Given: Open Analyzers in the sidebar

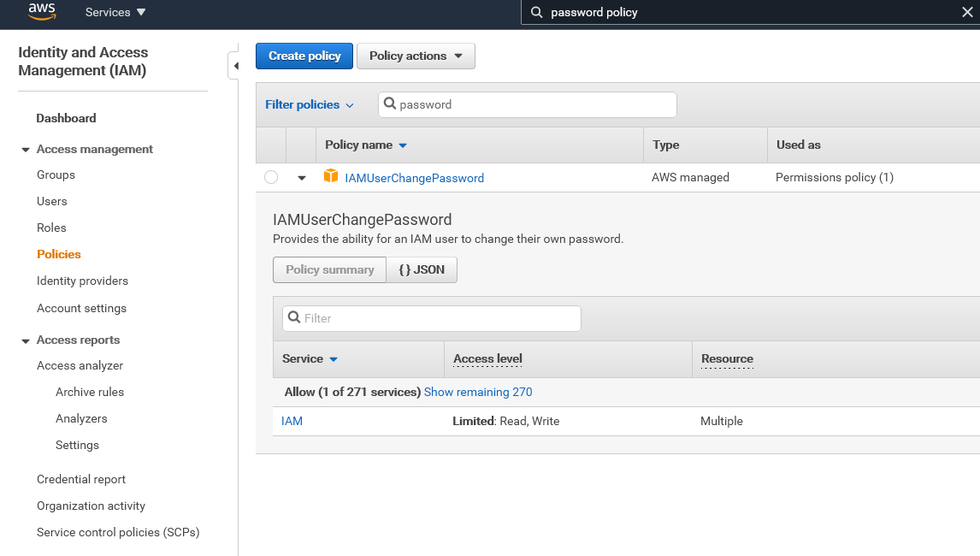Looking at the screenshot, I should point(81,419).
